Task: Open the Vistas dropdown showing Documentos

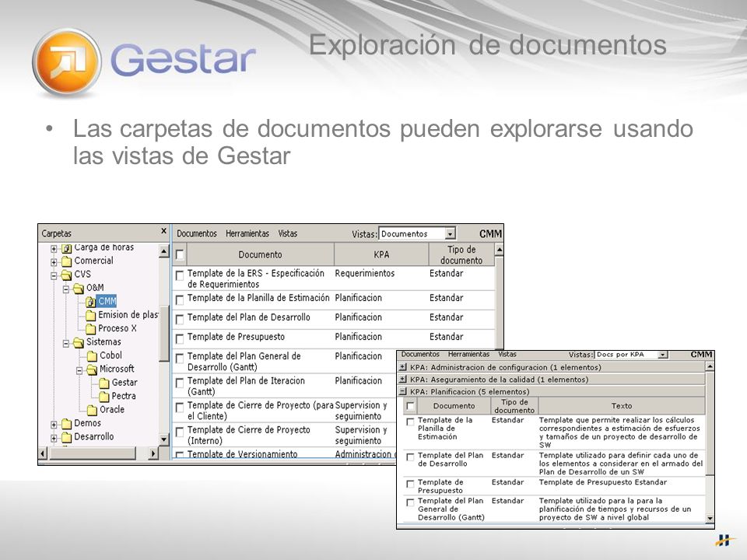Action: 451,234
